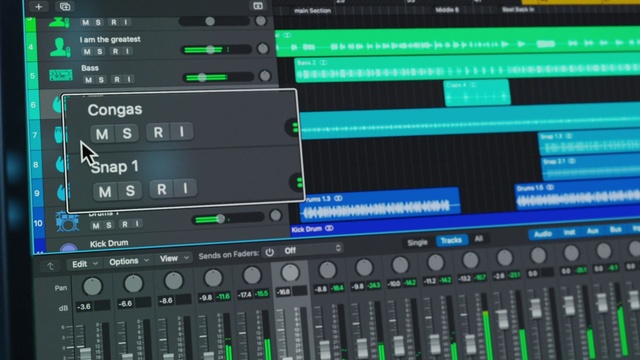
Task: Click the Bass track keyboard icon
Action: coord(61,75)
